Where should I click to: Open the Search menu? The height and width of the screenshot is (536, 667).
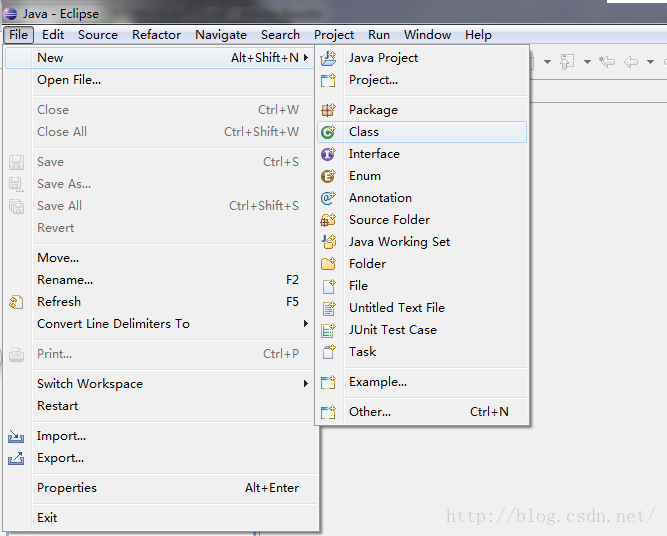point(280,34)
